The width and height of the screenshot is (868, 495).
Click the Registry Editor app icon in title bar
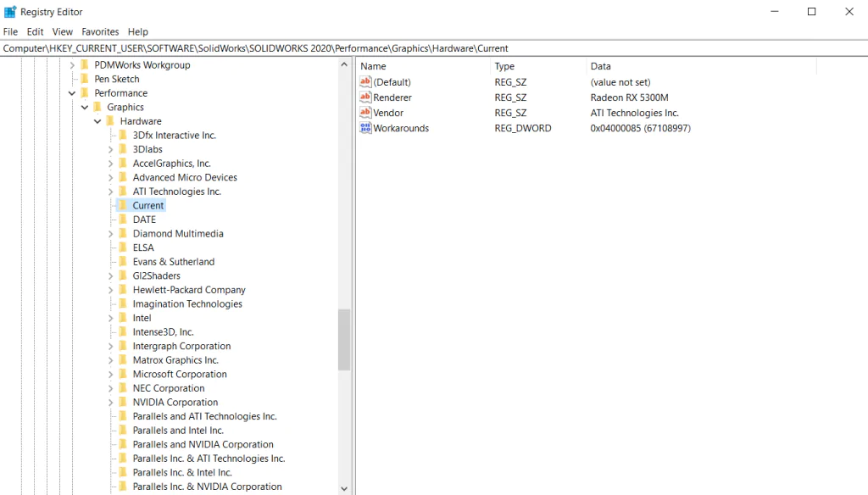pyautogui.click(x=10, y=12)
